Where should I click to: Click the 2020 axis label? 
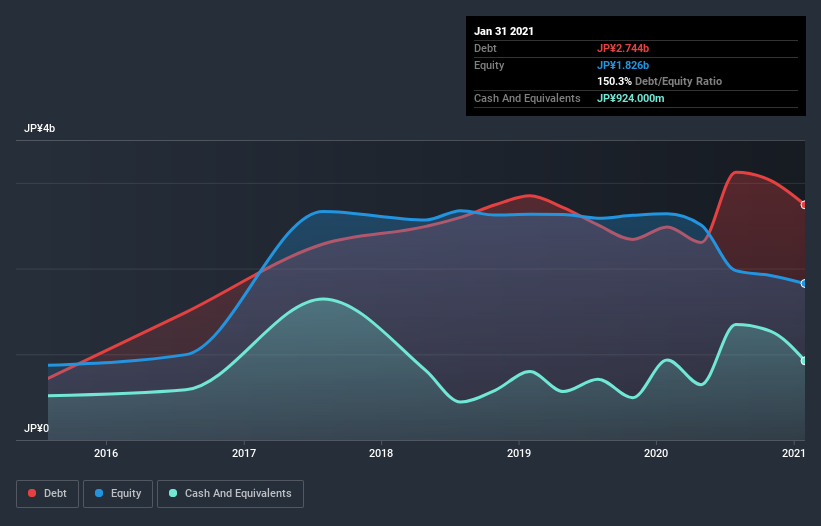(656, 453)
